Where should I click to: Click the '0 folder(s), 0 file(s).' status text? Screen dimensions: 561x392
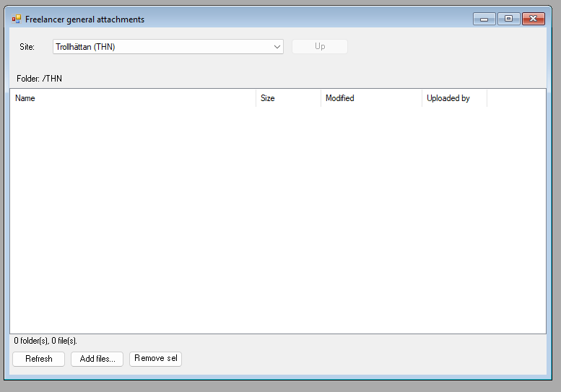tap(45, 341)
